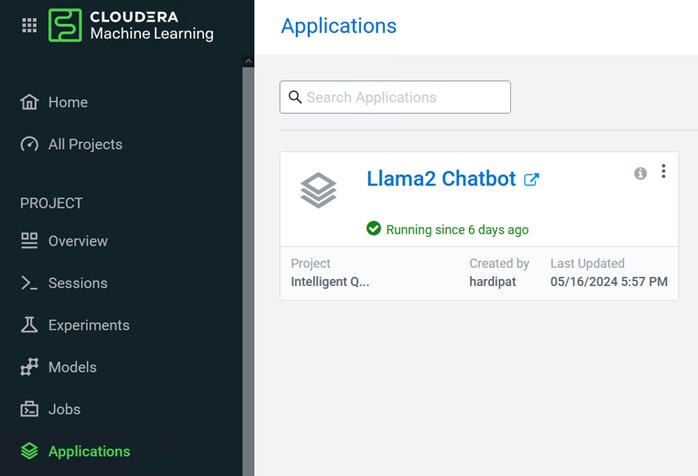Select Applications in the sidebar
The image size is (698, 476).
89,451
